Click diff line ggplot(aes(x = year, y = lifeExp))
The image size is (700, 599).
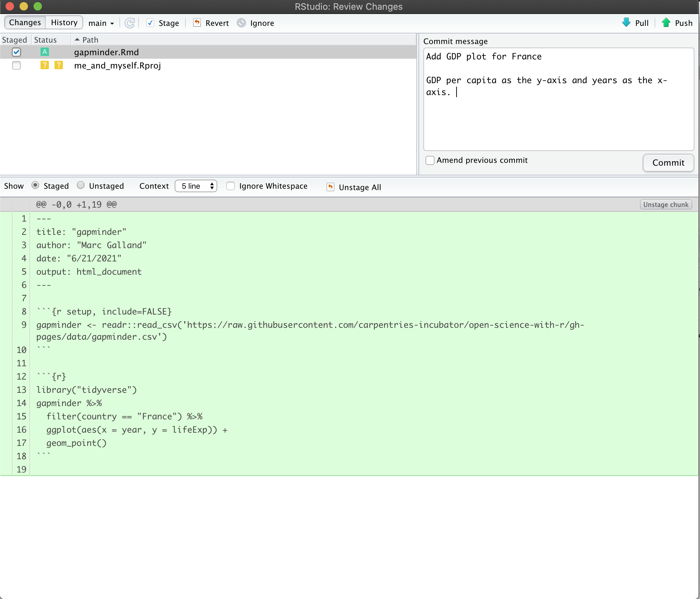coord(137,430)
